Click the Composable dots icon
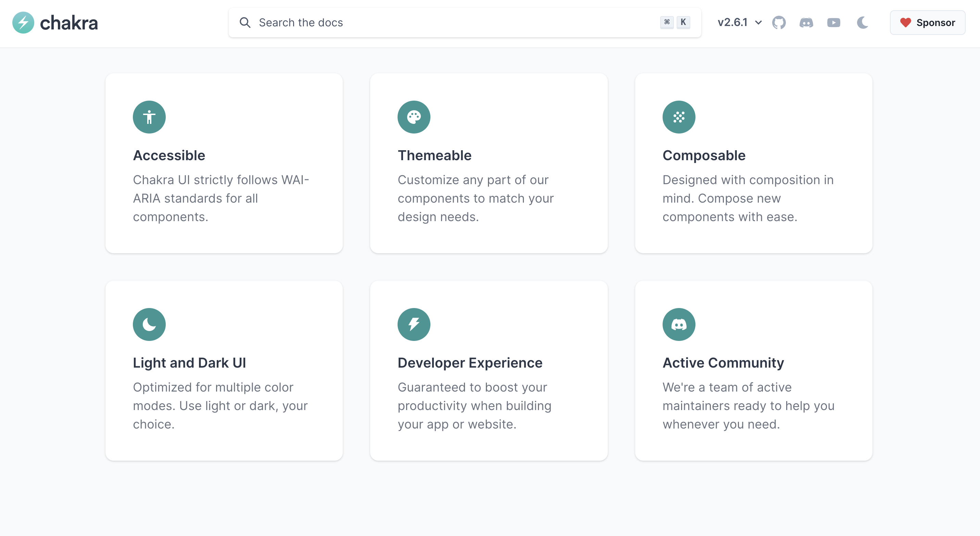The height and width of the screenshot is (536, 980). point(679,117)
